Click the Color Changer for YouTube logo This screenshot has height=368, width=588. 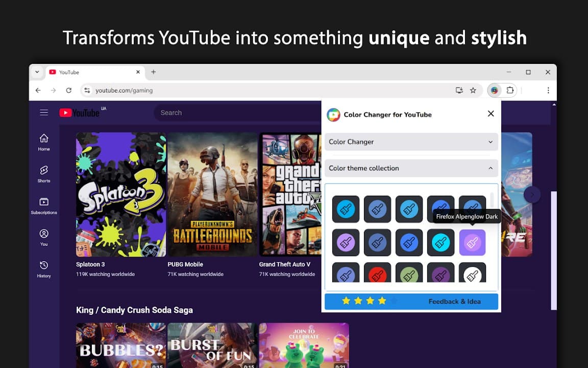[333, 114]
